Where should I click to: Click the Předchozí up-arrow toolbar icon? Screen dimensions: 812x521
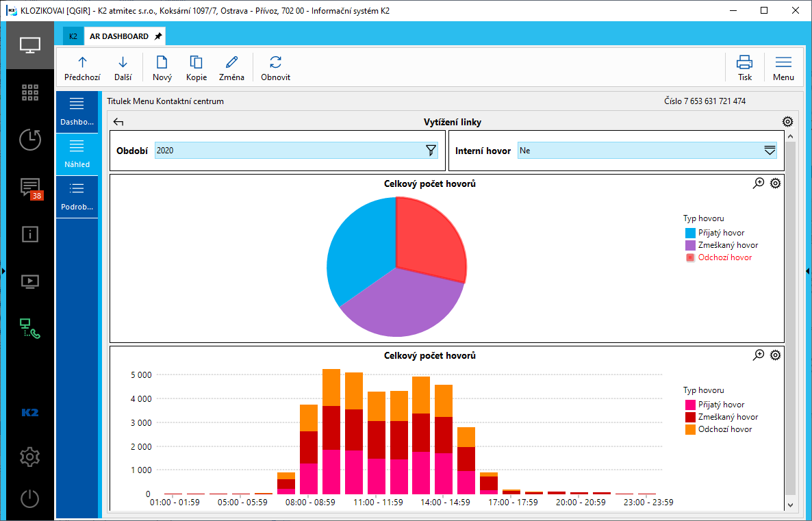(82, 62)
